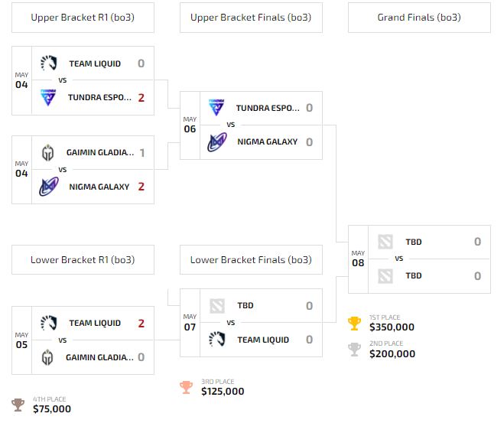The image size is (504, 423).
Task: Click the May 08 Grand Finals date
Action: [x=359, y=259]
